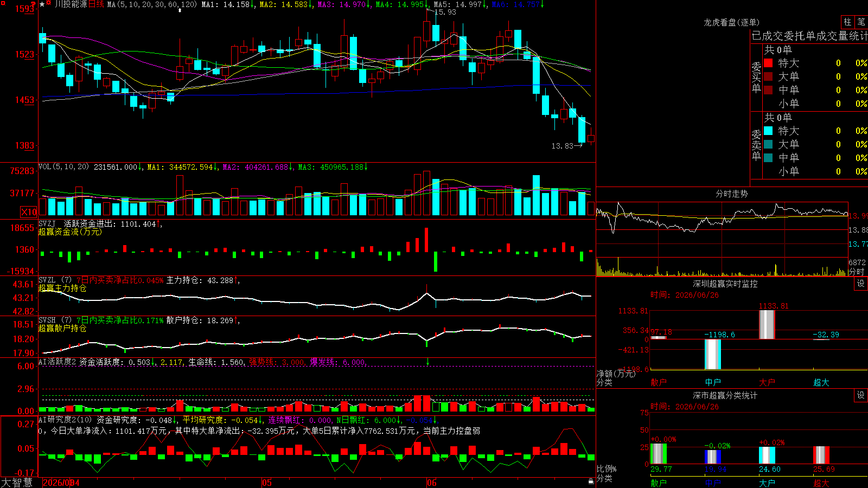Click the 分时 label beside the mini chart
Screen dimensions: 868x488
856,272
